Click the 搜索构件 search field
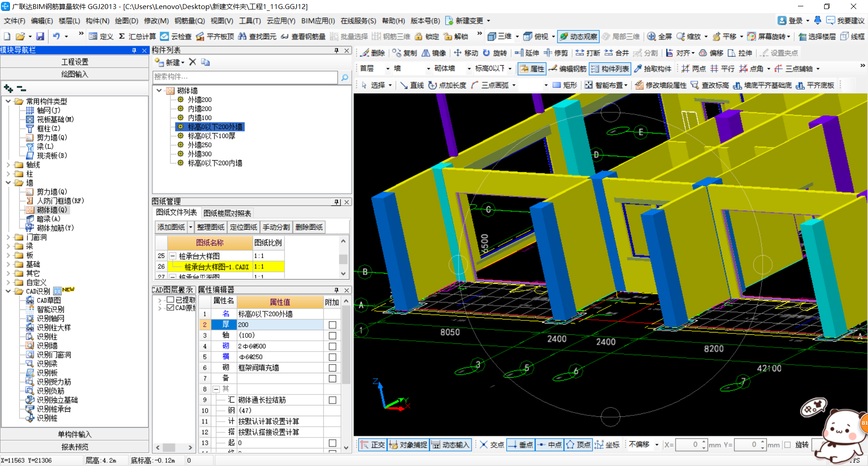 245,77
